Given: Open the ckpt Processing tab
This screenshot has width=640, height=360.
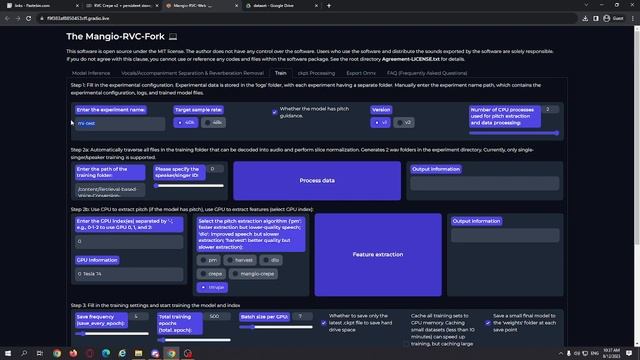Looking at the screenshot, I should [316, 73].
